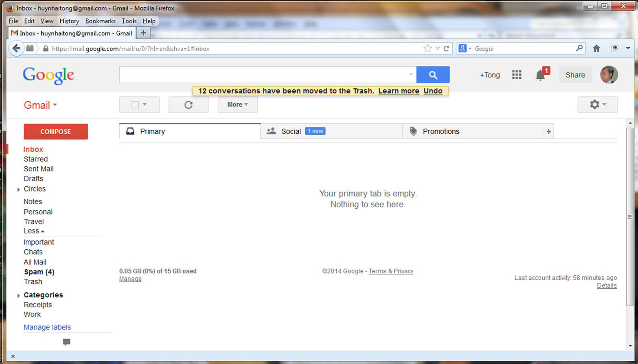638x364 pixels.
Task: Switch to the Social tab
Action: 331,131
